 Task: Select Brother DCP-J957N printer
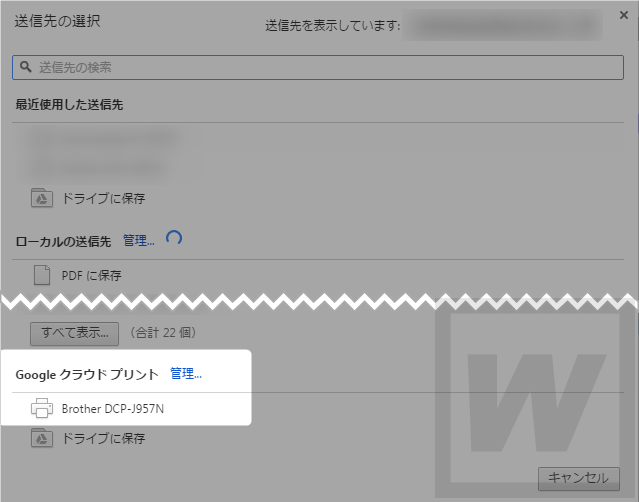tap(112, 409)
